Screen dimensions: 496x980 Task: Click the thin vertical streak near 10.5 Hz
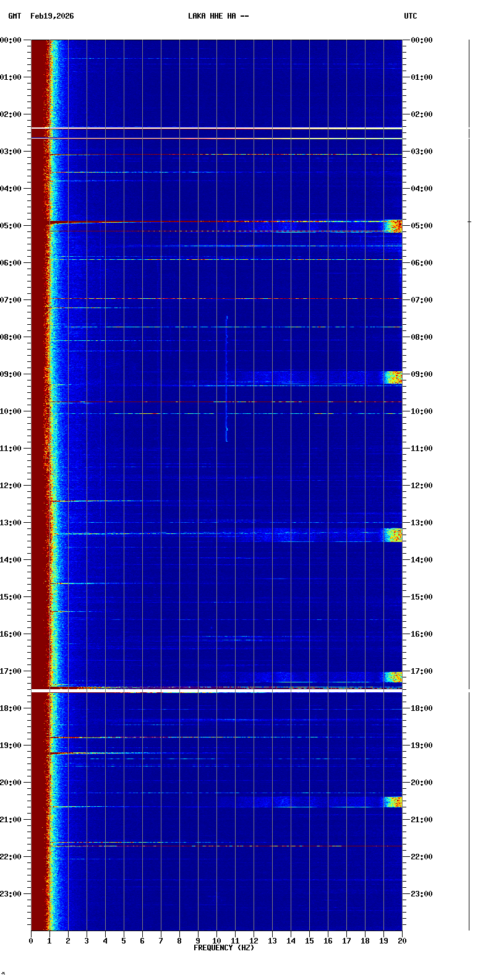coord(226,377)
